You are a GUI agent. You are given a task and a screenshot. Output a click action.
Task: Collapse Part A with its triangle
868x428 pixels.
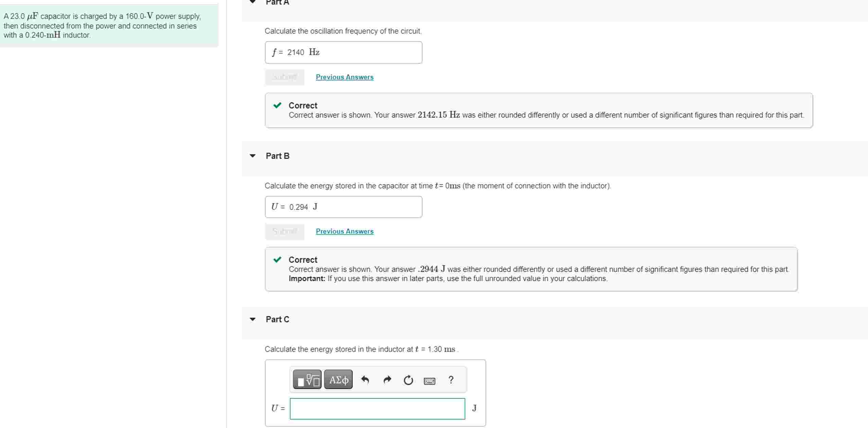tap(252, 2)
